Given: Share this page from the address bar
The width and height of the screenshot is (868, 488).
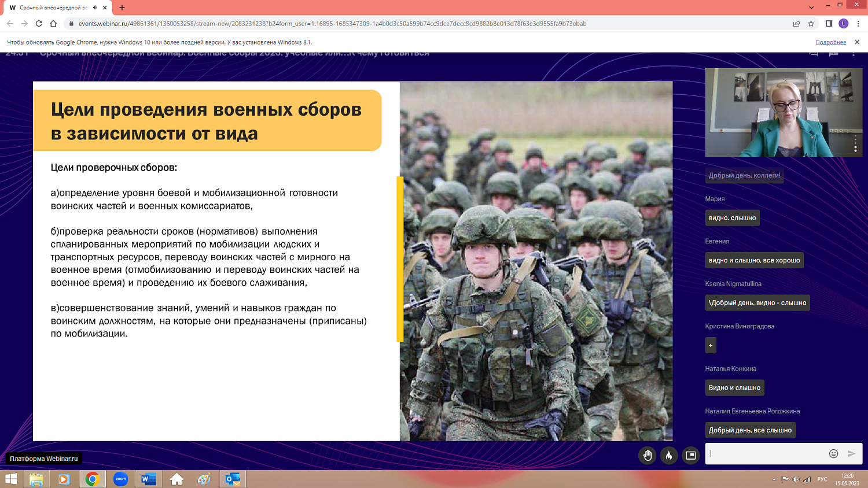Looking at the screenshot, I should click(x=797, y=24).
